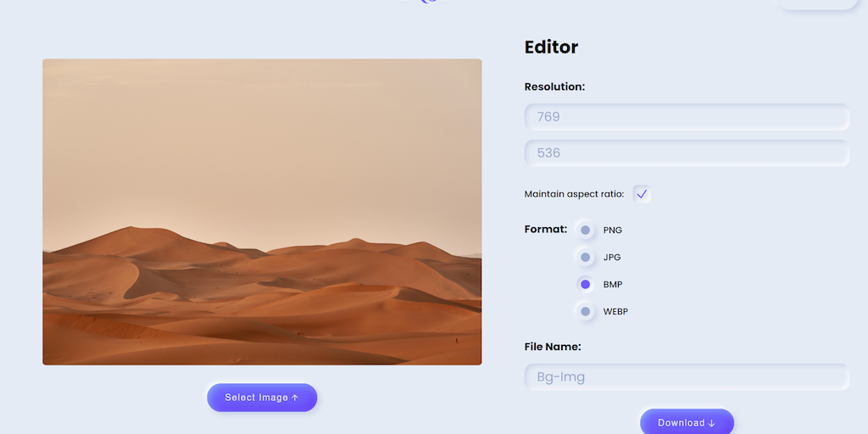Click the Resolution label
This screenshot has height=434, width=868.
[554, 87]
